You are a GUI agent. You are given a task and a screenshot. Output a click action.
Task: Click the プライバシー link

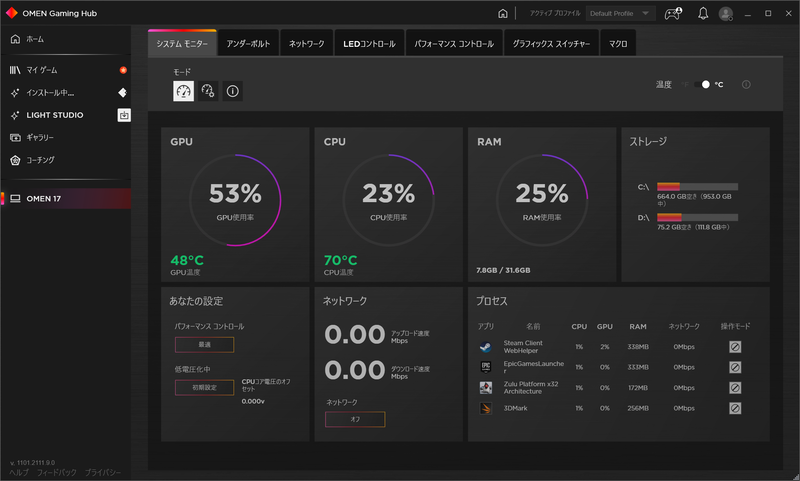(x=103, y=472)
